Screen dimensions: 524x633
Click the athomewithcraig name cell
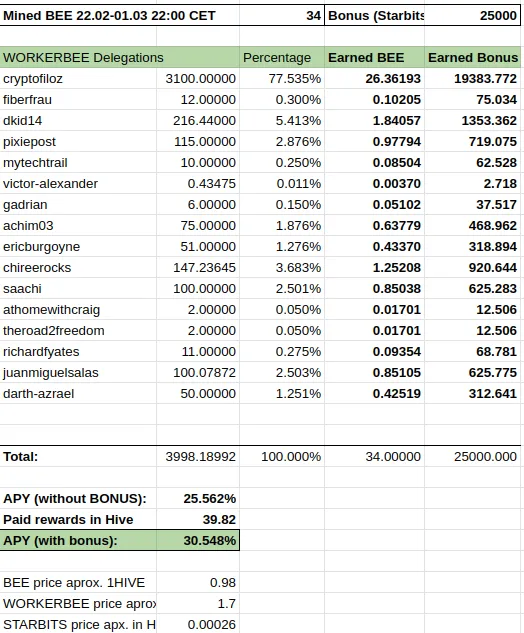coord(78,309)
